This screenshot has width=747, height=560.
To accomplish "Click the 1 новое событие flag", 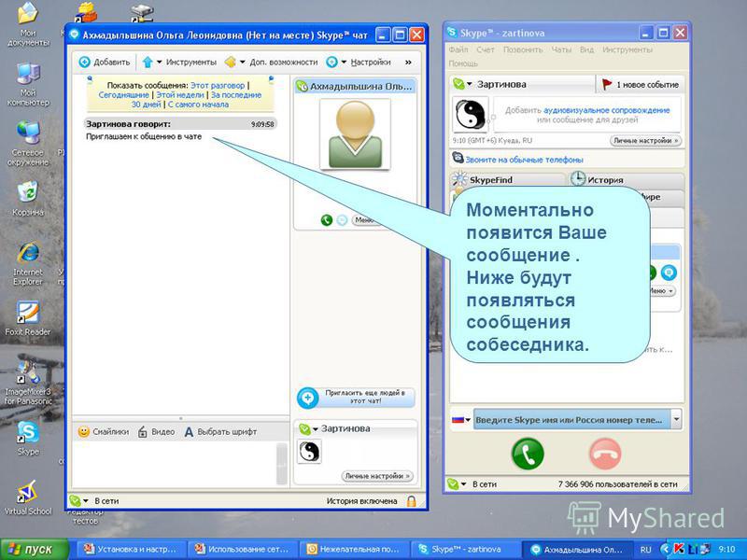I will (640, 84).
